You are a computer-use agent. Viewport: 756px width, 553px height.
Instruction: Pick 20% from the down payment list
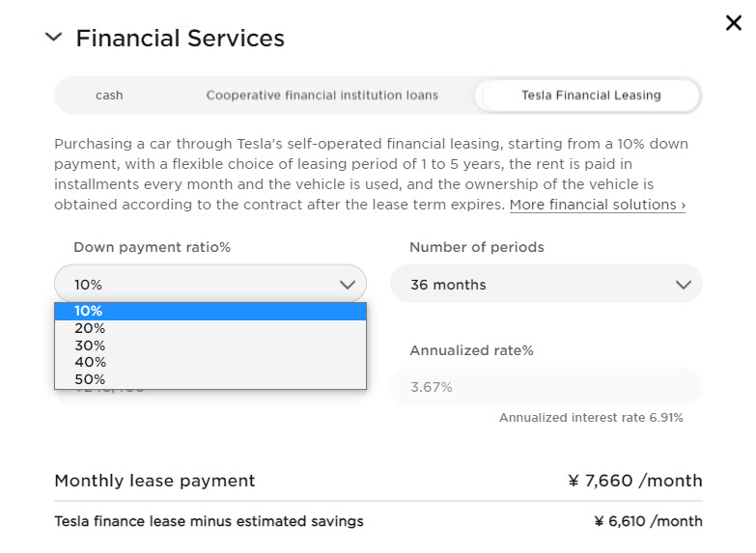pos(210,328)
